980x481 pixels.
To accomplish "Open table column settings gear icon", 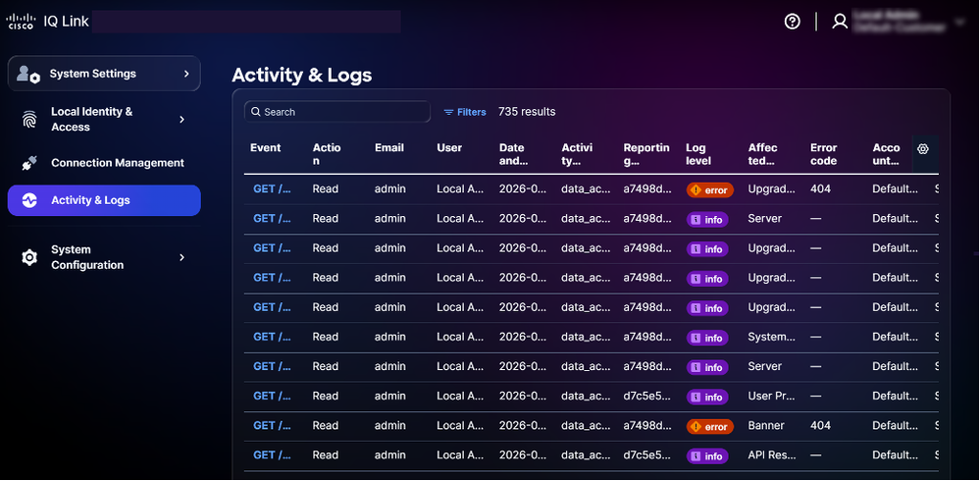I will 923,149.
